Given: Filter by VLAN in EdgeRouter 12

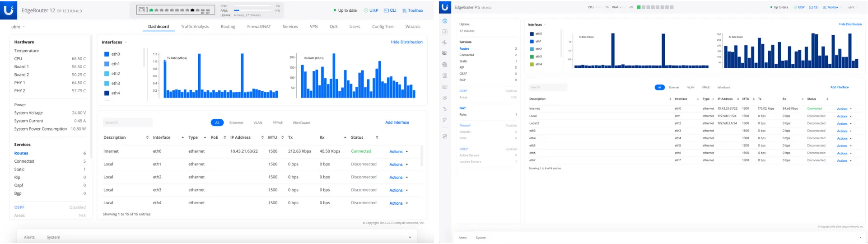Looking at the screenshot, I should click(257, 123).
